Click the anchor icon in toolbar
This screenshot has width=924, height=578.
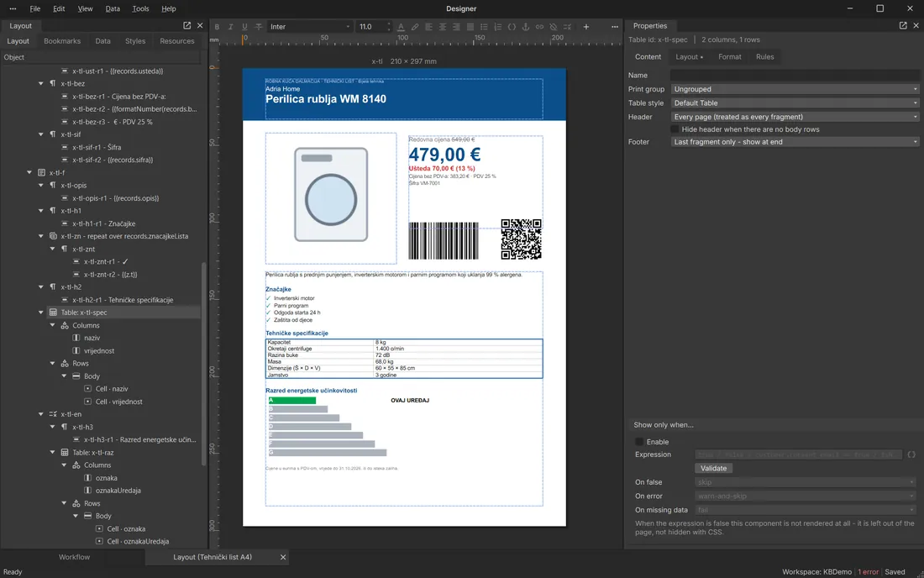(x=526, y=27)
